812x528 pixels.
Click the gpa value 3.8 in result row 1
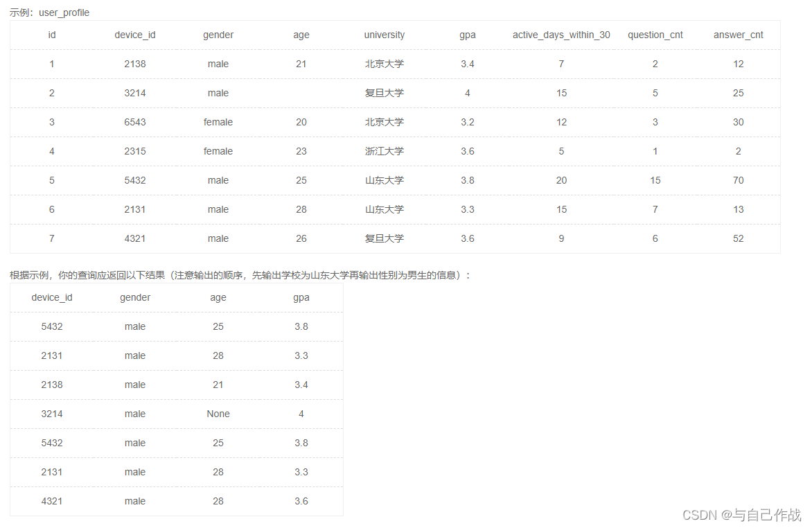pyautogui.click(x=301, y=326)
